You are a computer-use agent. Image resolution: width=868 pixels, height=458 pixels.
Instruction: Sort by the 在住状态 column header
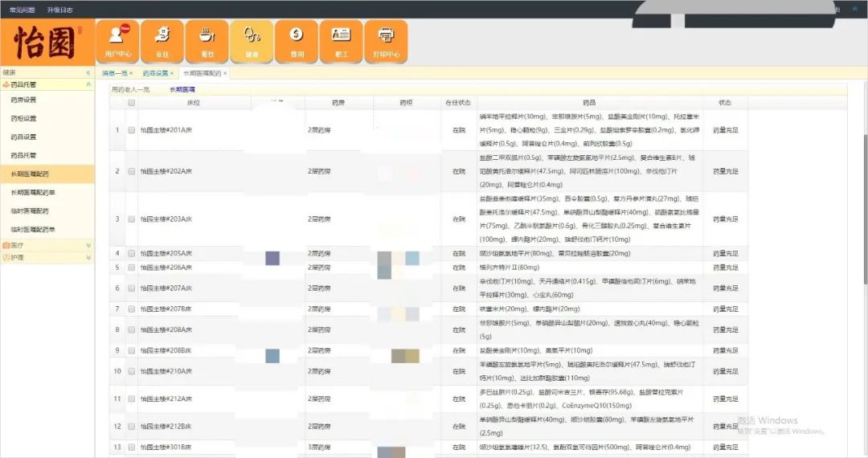(x=458, y=102)
